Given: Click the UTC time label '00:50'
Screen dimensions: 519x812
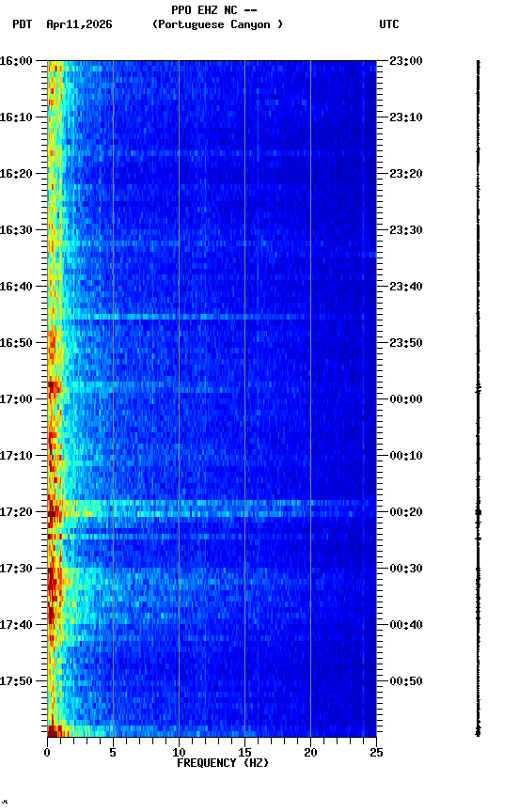Looking at the screenshot, I should [x=406, y=681].
